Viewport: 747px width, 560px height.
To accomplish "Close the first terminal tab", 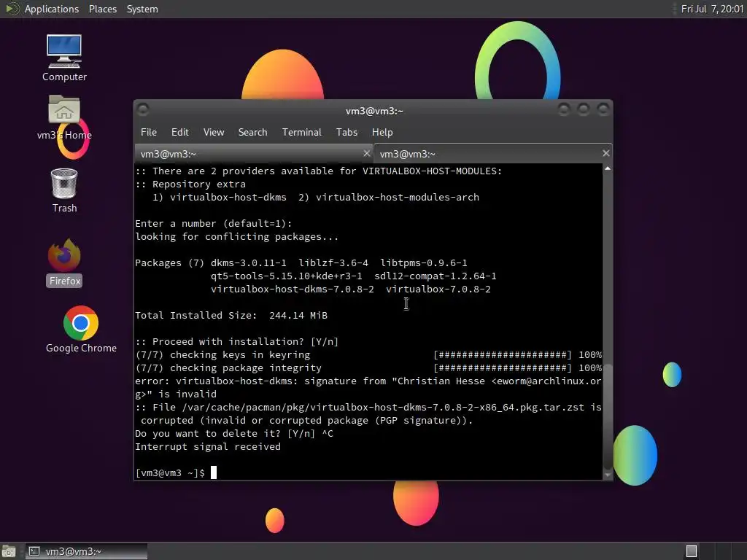I will pyautogui.click(x=366, y=153).
